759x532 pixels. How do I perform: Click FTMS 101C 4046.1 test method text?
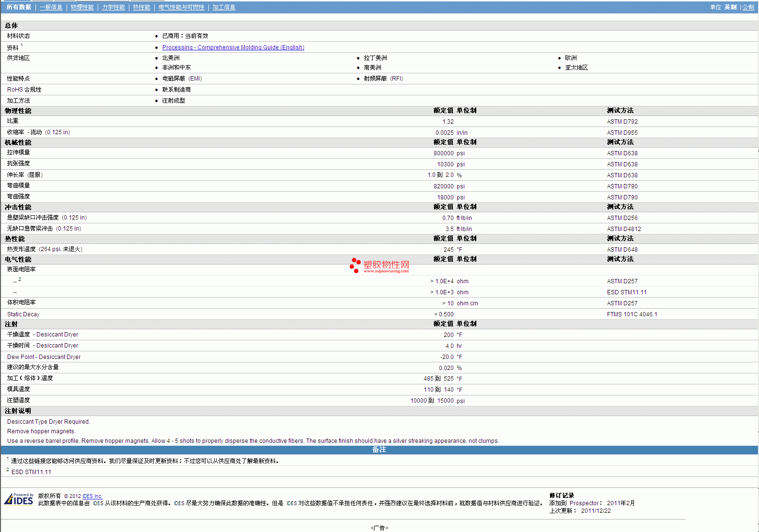point(632,314)
